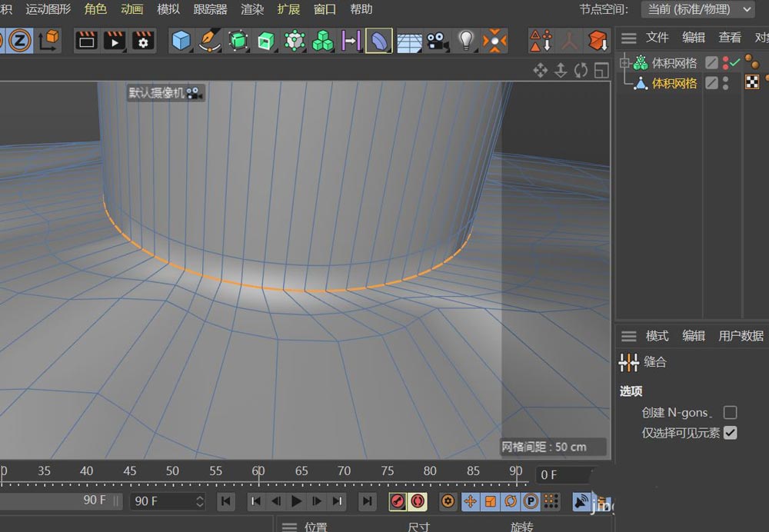769x532 pixels.
Task: Click the Camera object icon
Action: coord(438,40)
